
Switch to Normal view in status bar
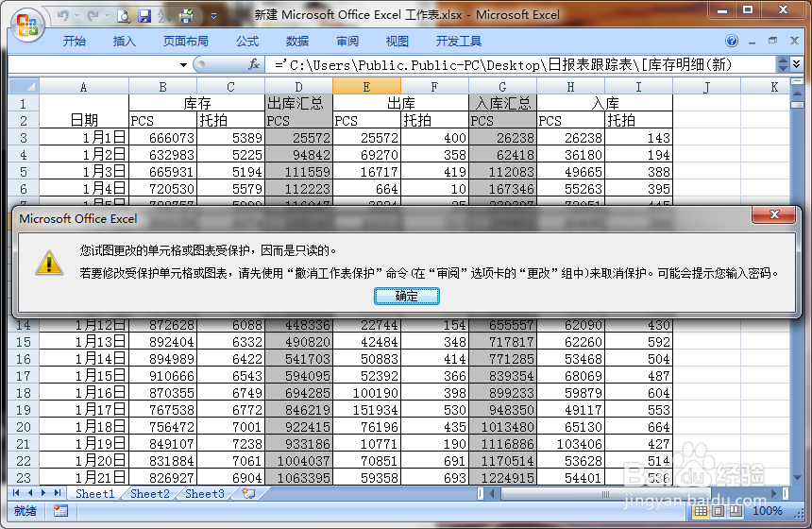tap(701, 511)
